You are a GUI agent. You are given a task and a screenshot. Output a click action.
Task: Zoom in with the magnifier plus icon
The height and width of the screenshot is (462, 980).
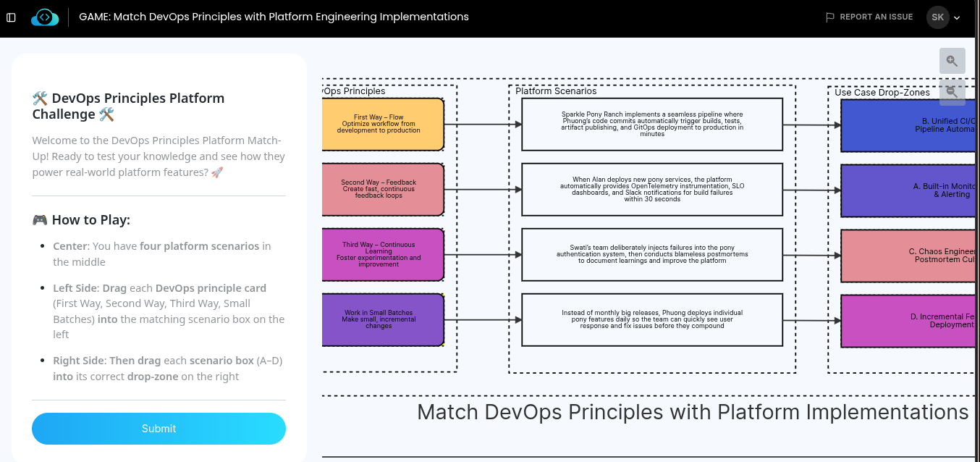pos(952,61)
